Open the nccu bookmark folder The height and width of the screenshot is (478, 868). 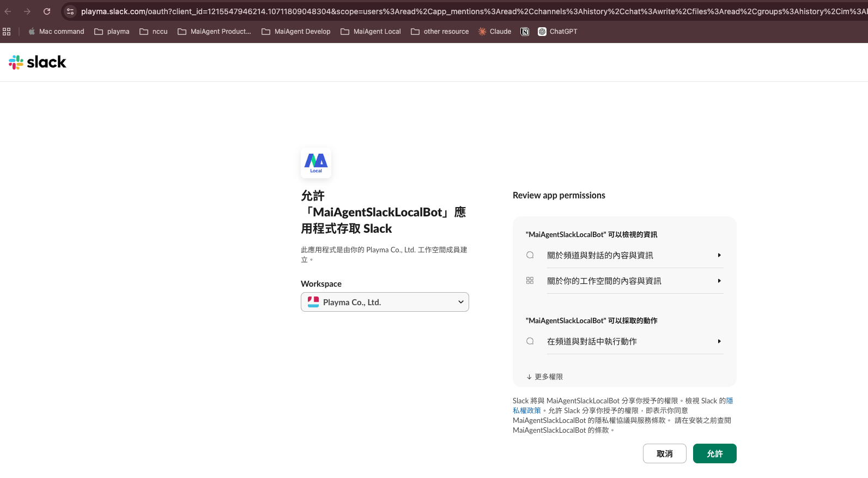click(x=154, y=32)
